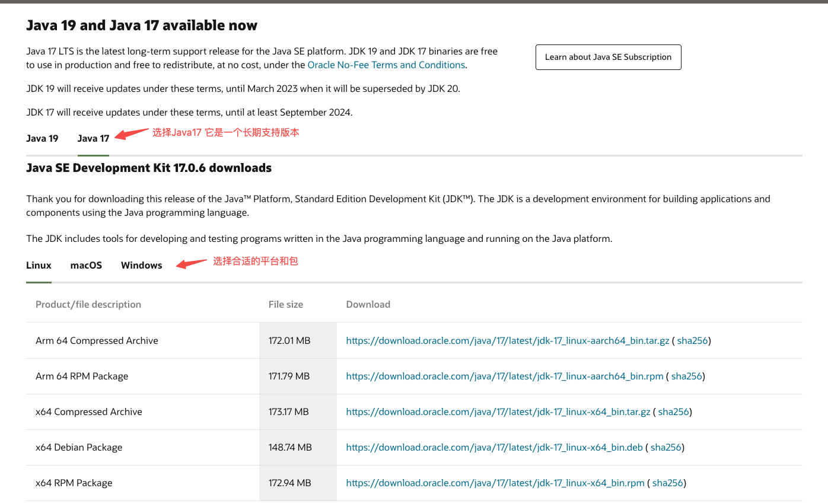Screen dimensions: 828x504
Task: Click Learn about Java SE Subscription button
Action: pyautogui.click(x=608, y=57)
